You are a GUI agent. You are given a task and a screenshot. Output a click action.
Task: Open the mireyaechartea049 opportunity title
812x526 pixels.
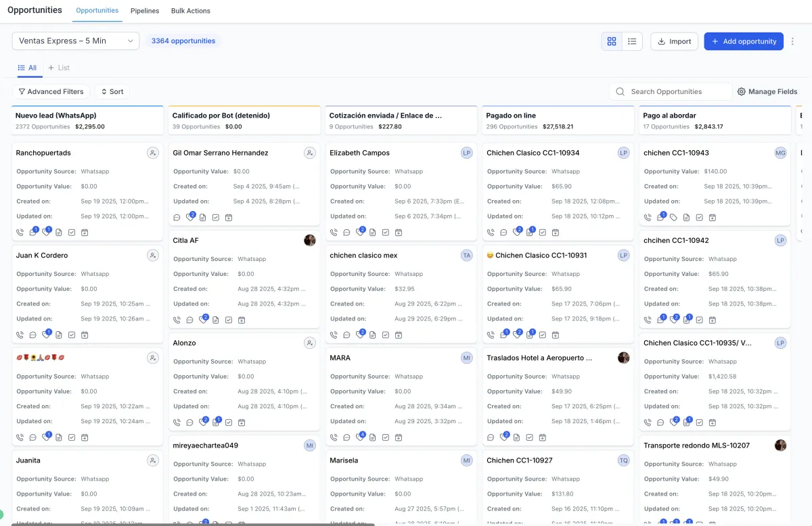pos(206,446)
